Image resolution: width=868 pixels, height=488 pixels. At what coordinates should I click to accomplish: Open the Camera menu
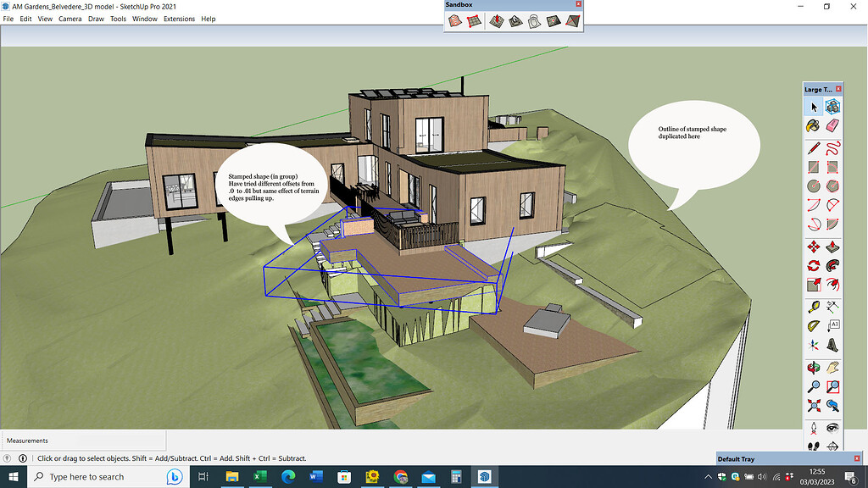click(70, 18)
